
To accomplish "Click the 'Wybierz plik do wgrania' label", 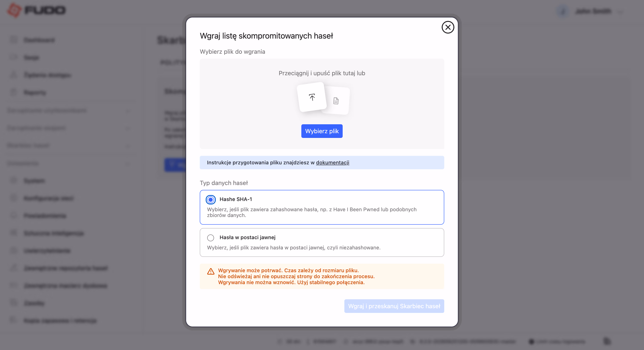I will tap(232, 52).
